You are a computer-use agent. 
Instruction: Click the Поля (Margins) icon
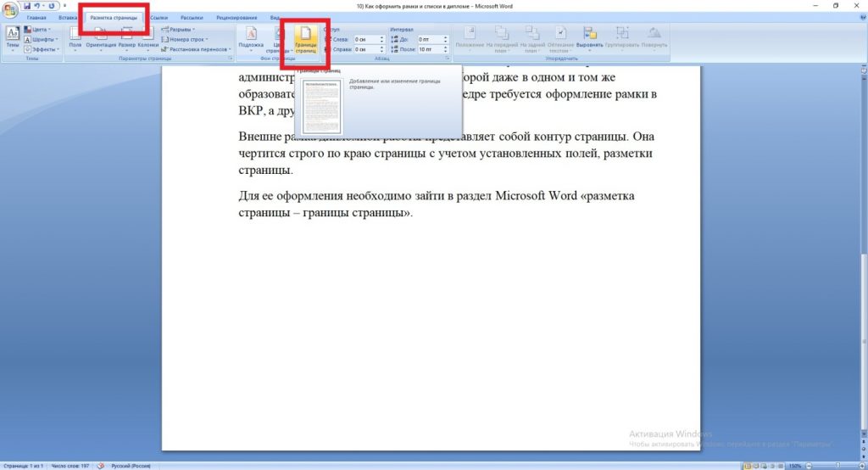tap(75, 36)
